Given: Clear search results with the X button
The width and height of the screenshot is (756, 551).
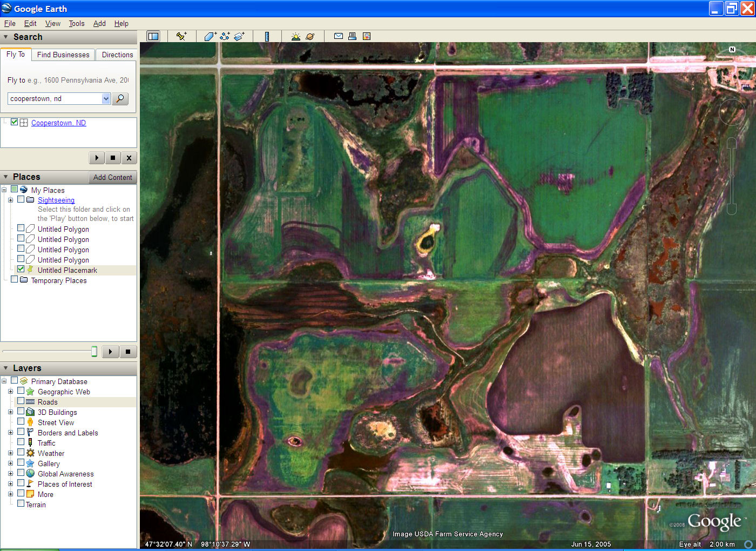Looking at the screenshot, I should click(x=129, y=158).
